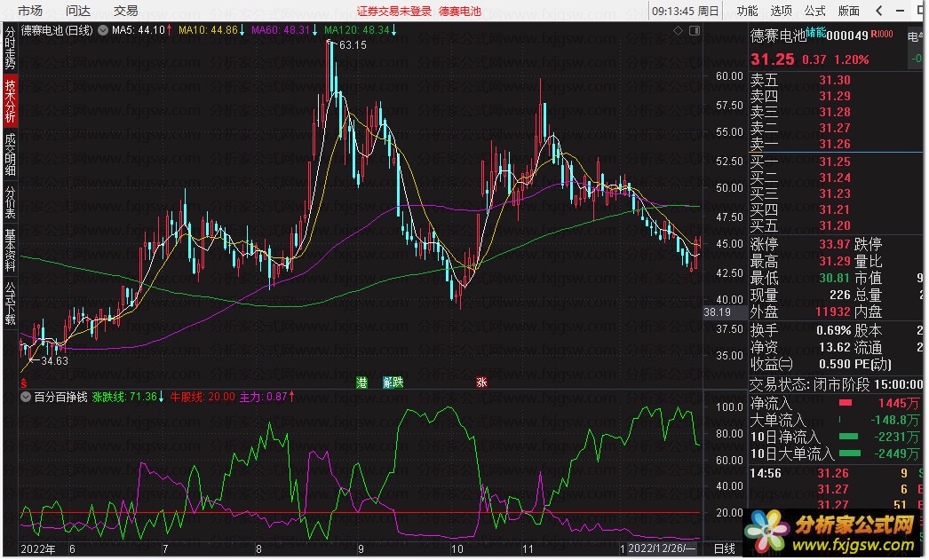This screenshot has height=560, width=929.
Task: Switch to 基本资料 side tab
Action: pyautogui.click(x=10, y=249)
